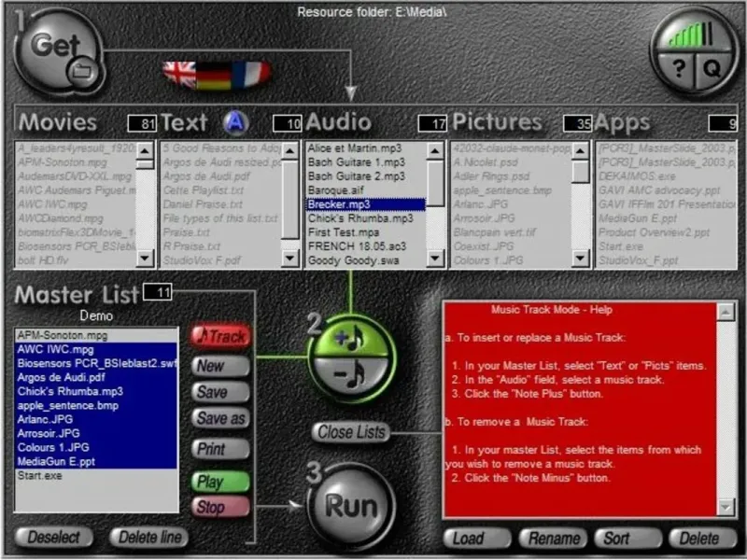Viewport: 747px width, 560px height.
Task: Select the French flag language
Action: (251, 74)
